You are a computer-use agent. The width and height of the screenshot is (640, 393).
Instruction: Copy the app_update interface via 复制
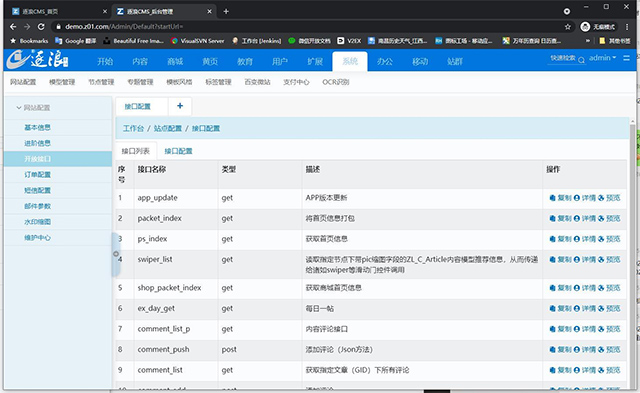560,198
